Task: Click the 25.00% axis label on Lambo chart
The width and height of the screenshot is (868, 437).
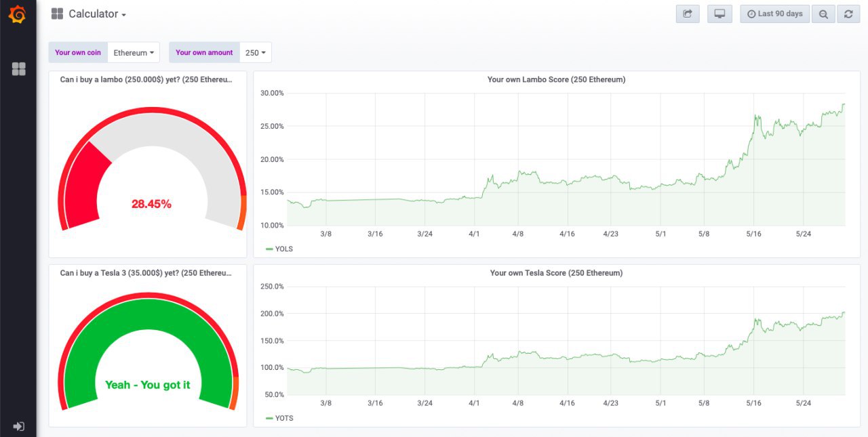Action: coord(272,126)
